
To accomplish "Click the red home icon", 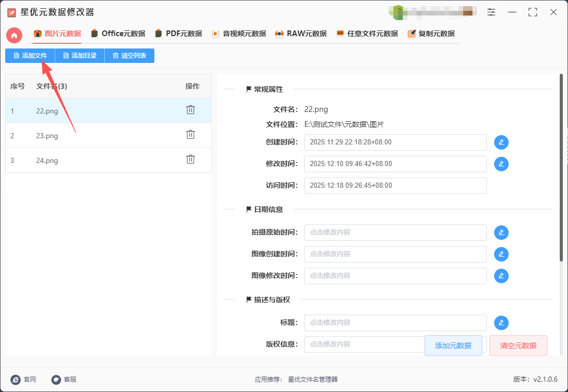I will (x=14, y=35).
